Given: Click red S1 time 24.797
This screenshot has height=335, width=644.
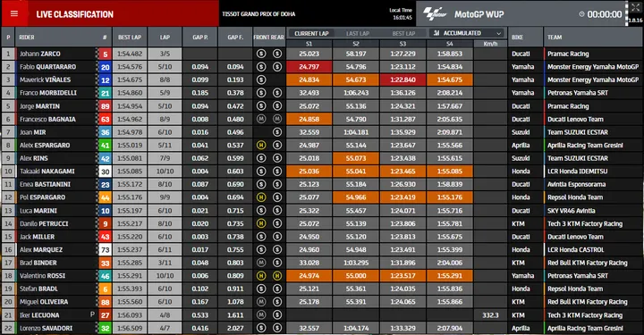Looking at the screenshot, I should (309, 67).
